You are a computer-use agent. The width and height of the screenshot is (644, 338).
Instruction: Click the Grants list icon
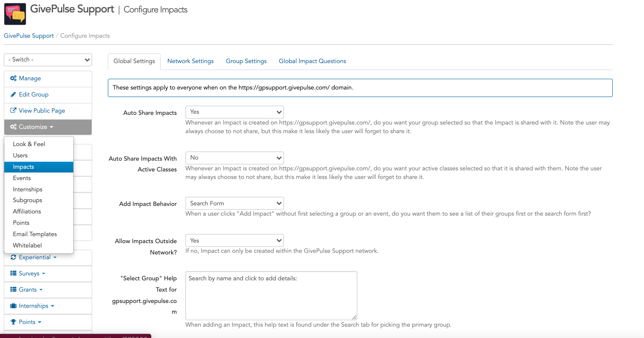(13, 289)
